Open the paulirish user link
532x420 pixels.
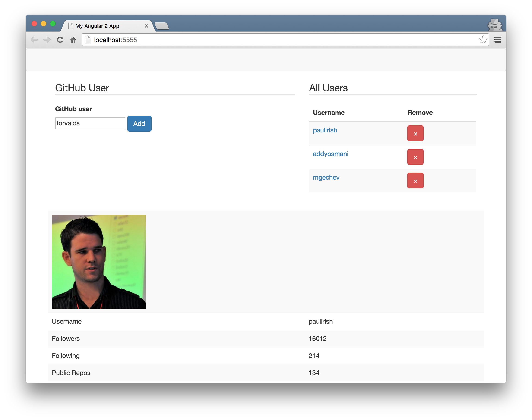tap(325, 130)
